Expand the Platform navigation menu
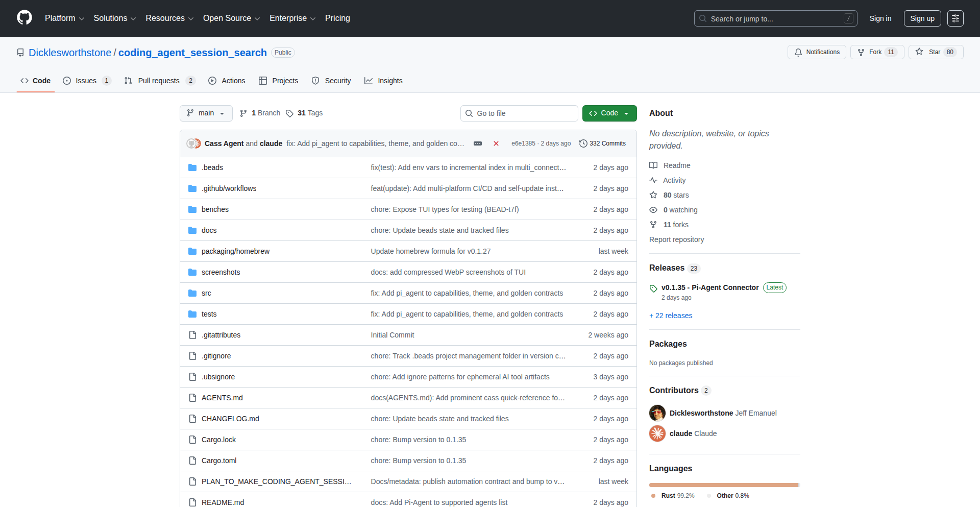Screen dimensions: 980x507 point(64,18)
